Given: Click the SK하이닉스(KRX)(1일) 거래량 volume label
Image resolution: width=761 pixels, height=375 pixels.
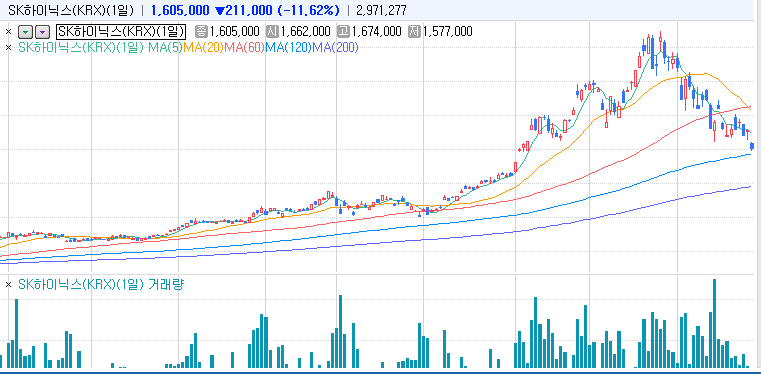Looking at the screenshot, I should point(101,285).
